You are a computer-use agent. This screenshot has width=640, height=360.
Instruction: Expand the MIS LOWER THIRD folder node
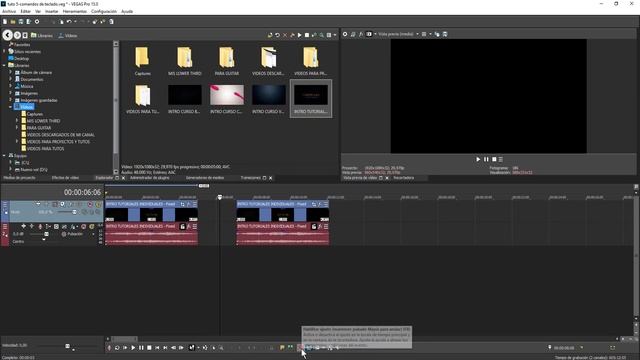17,121
